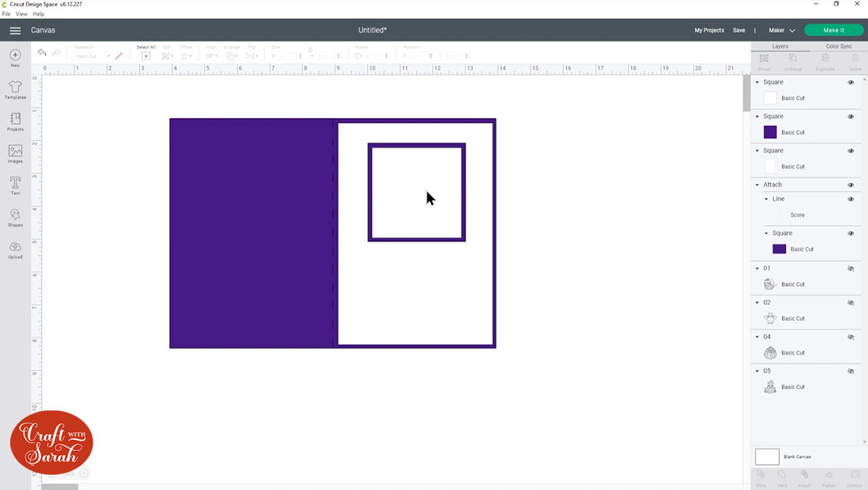This screenshot has width=868, height=490.
Task: Click the Slice tool
Action: coord(761,478)
